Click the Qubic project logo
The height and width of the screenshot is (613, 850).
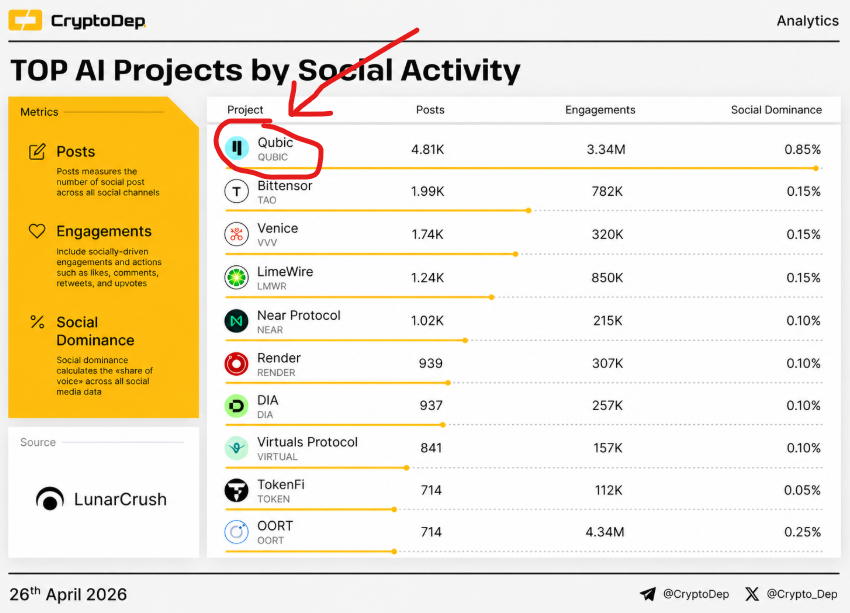pyautogui.click(x=237, y=148)
